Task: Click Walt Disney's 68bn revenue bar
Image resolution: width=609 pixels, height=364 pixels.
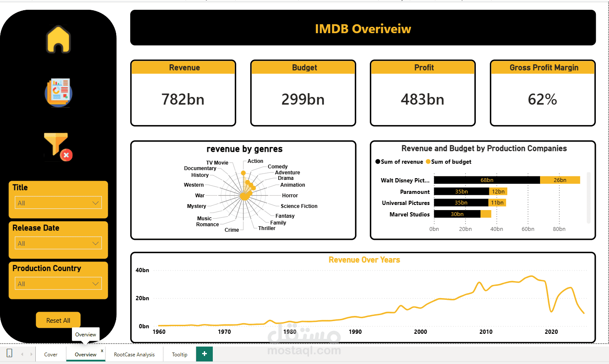Action: click(x=487, y=180)
